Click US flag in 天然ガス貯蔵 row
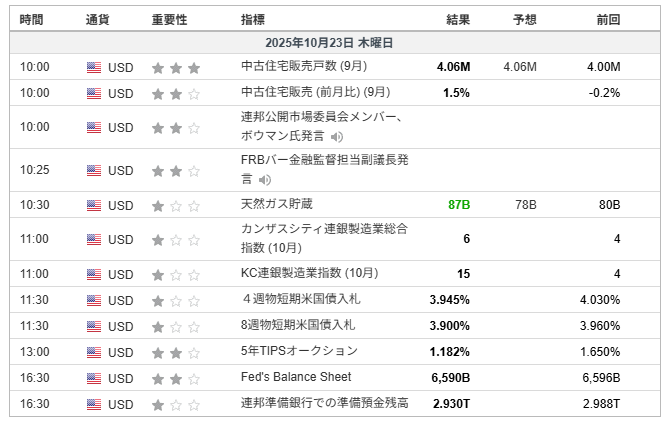 (94, 205)
